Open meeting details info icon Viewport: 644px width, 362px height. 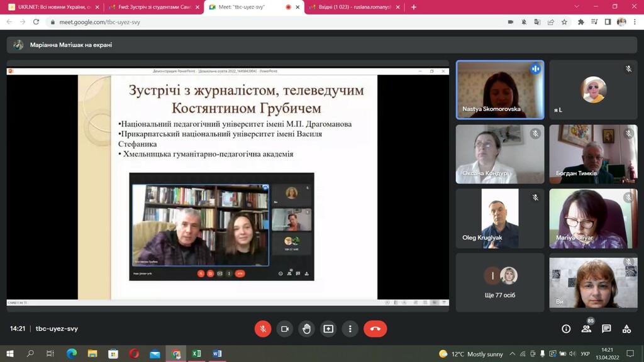[x=566, y=329]
